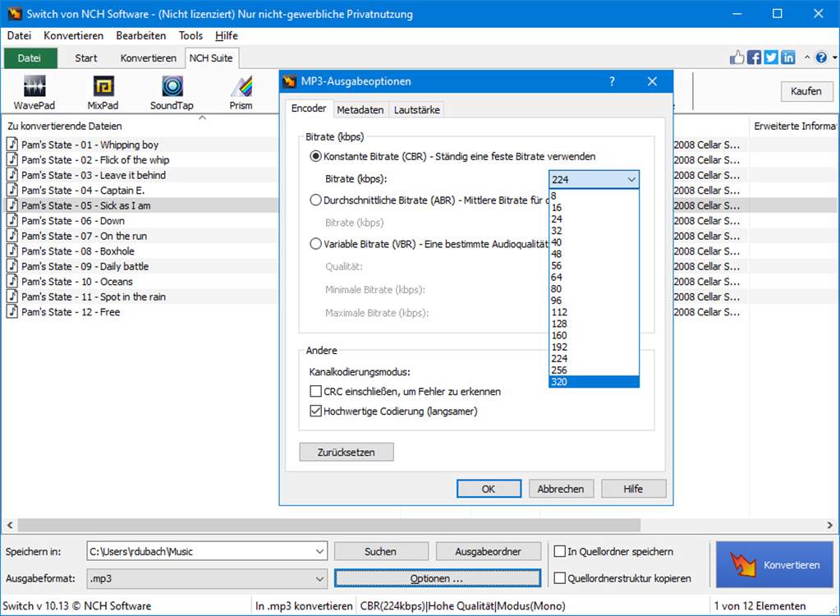Click the music note icon for track 12 Free
This screenshot has width=840, height=616.
12,311
